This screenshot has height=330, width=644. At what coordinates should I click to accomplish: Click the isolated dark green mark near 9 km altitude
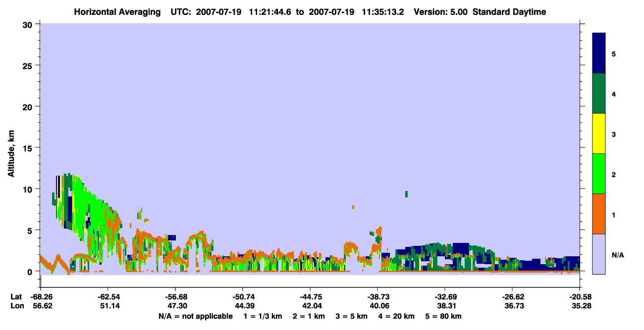coord(406,194)
